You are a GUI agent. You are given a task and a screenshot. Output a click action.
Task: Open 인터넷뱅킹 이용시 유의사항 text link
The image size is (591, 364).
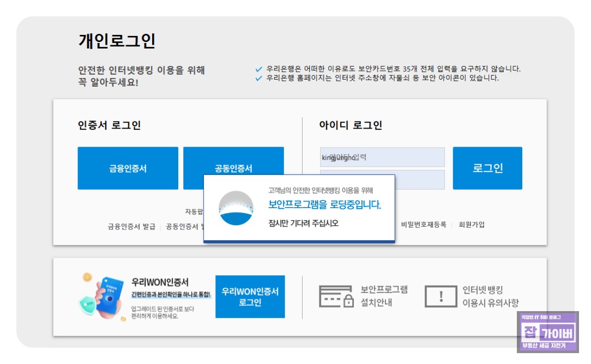click(490, 296)
